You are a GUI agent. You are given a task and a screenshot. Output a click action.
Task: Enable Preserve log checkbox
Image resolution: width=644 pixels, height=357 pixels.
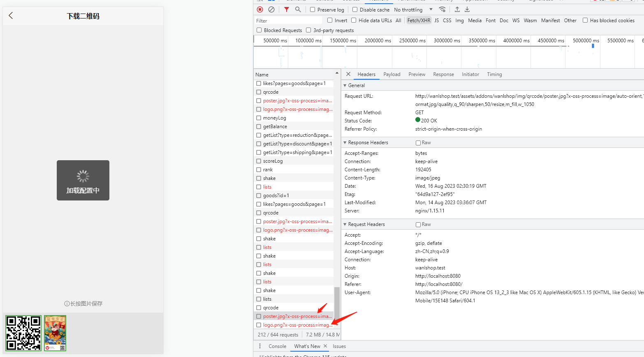tap(313, 9)
